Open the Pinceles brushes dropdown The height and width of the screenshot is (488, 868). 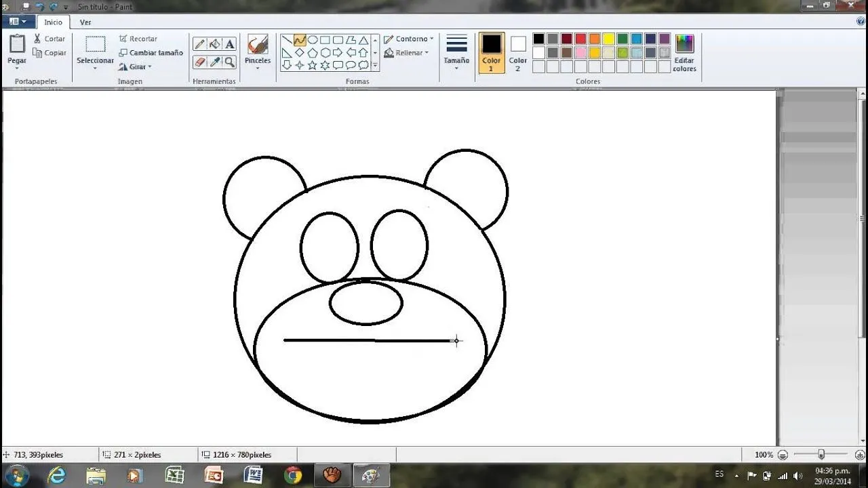[257, 52]
